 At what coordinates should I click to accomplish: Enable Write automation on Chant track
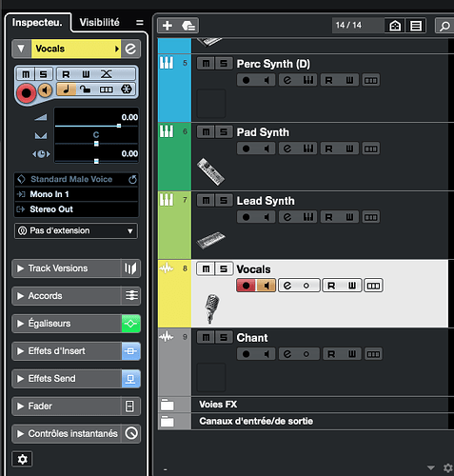pos(352,354)
